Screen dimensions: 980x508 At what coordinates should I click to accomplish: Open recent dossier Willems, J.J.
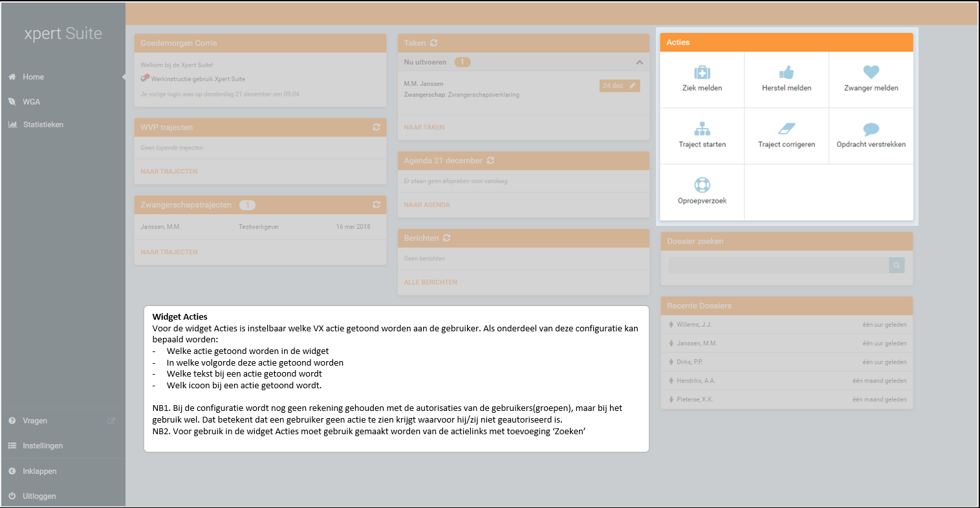pyautogui.click(x=694, y=324)
